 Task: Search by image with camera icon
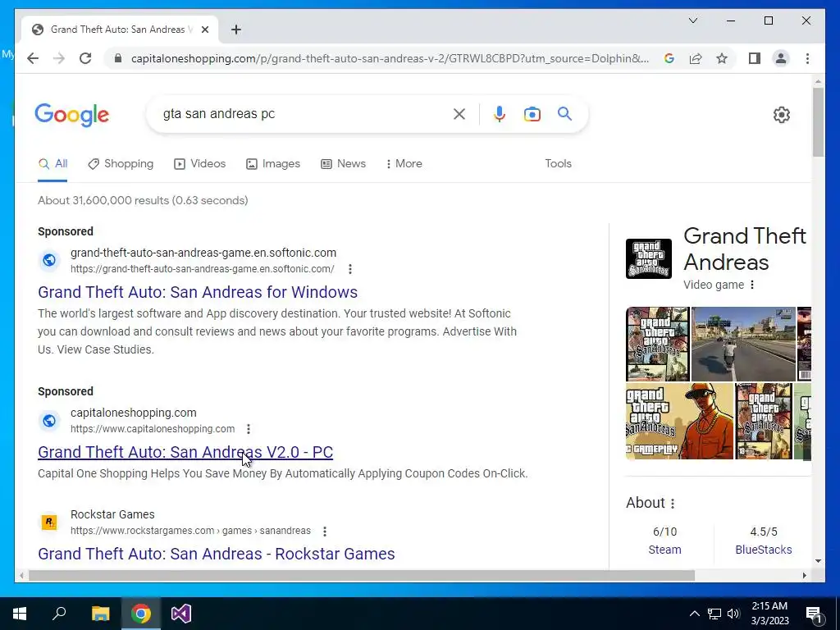pos(532,113)
